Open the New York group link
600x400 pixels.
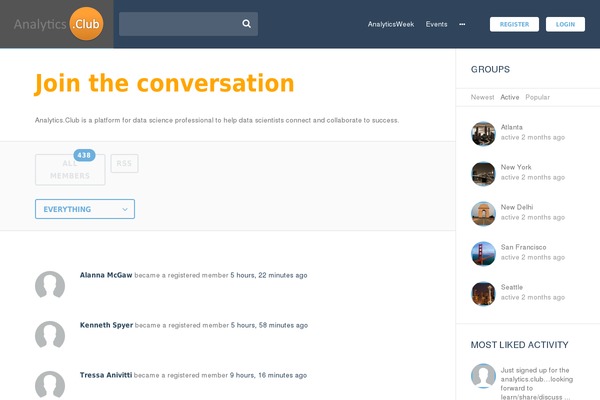click(x=516, y=167)
